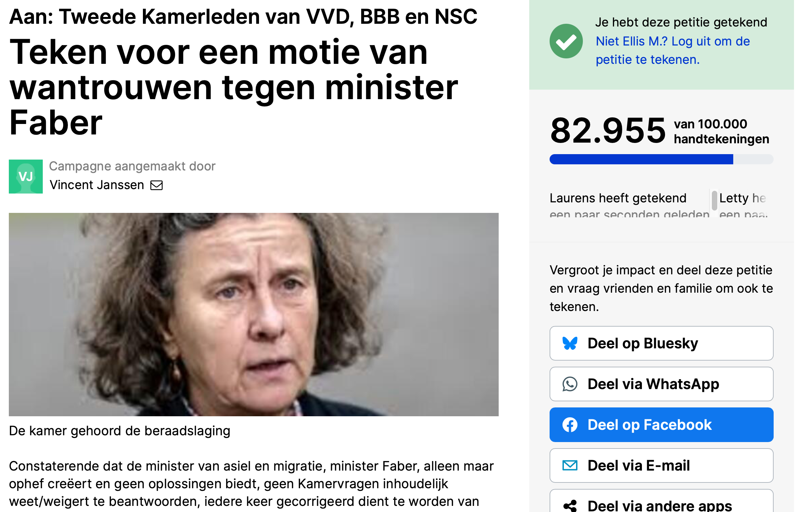Log out via Niet Ellis M. link
The image size is (812, 512).
coord(673,50)
